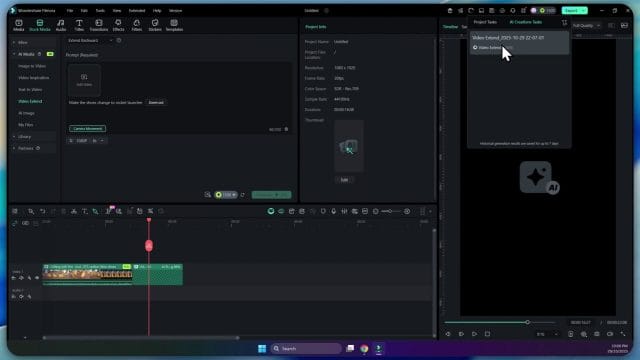This screenshot has width=640, height=360.
Task: Click the Camera Movement button
Action: point(87,129)
